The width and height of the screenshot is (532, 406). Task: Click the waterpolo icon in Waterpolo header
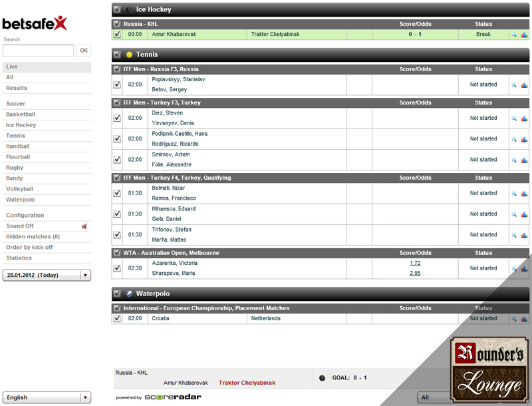(x=129, y=294)
